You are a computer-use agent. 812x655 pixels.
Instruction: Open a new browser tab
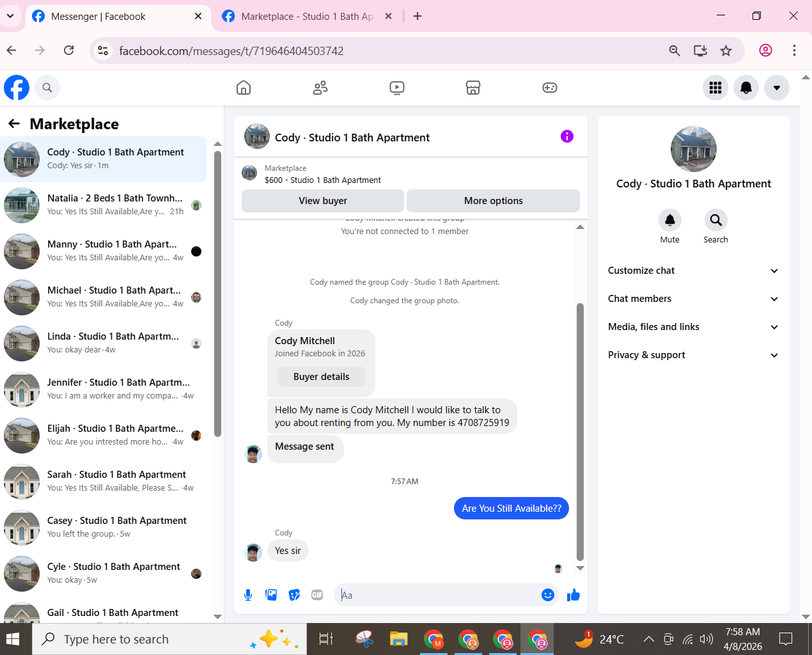(418, 17)
